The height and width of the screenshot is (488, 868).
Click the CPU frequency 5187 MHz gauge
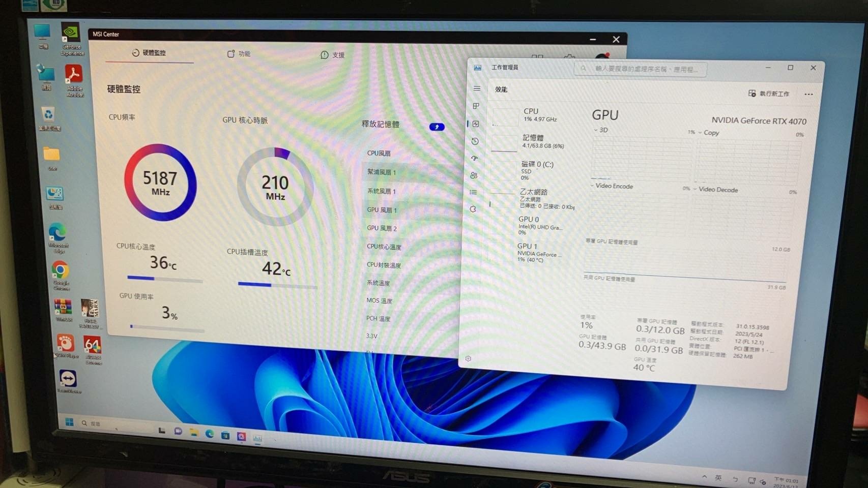160,182
